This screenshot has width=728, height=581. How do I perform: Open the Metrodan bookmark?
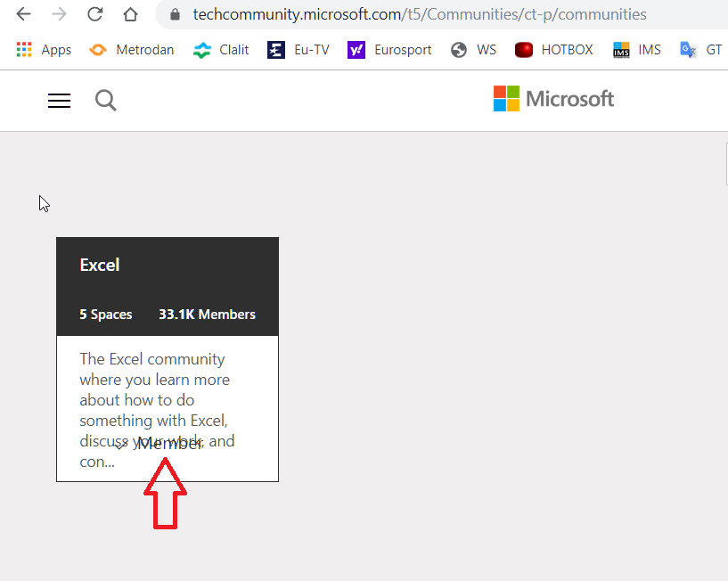131,49
